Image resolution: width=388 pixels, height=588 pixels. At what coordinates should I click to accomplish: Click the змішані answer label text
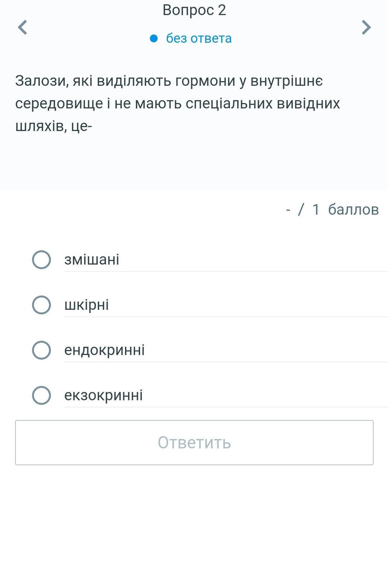point(92,260)
